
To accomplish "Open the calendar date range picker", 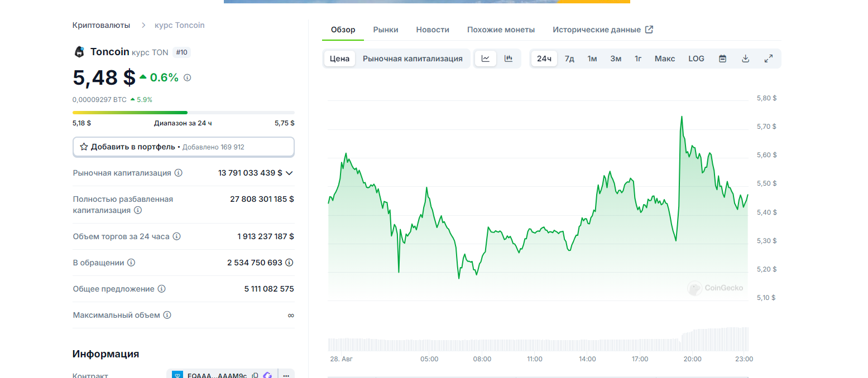I will click(x=722, y=59).
